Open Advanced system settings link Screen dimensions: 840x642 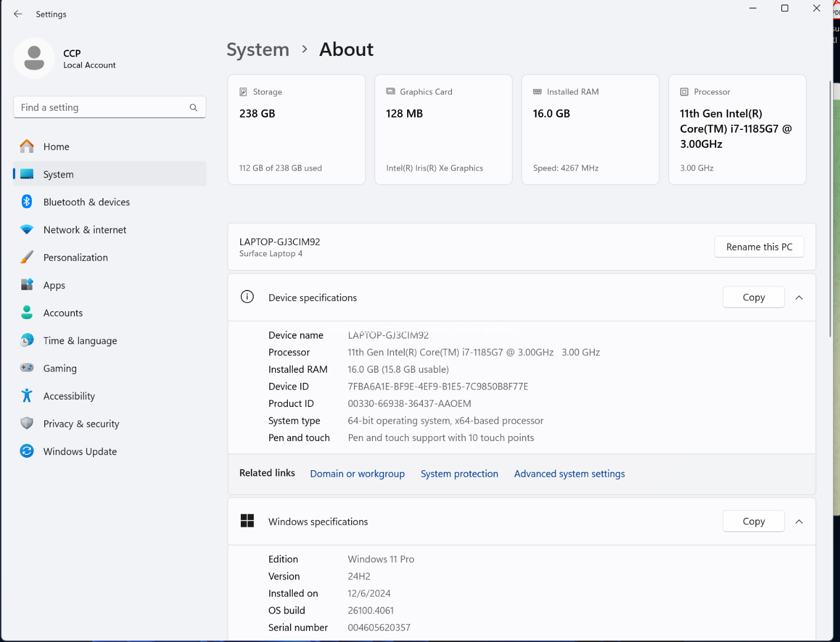coord(570,474)
